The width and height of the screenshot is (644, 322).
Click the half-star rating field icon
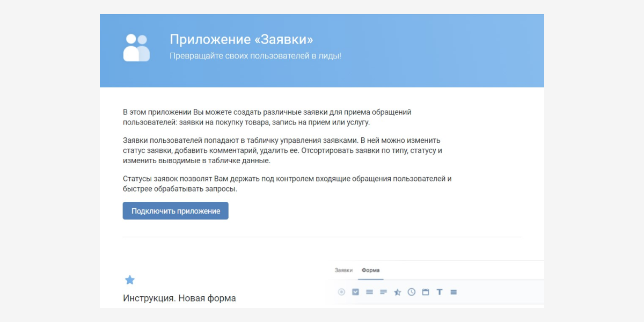398,292
